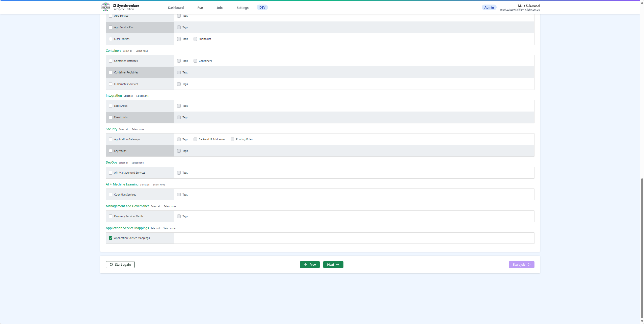
Task: Check the App Service checkbox
Action: tap(111, 16)
